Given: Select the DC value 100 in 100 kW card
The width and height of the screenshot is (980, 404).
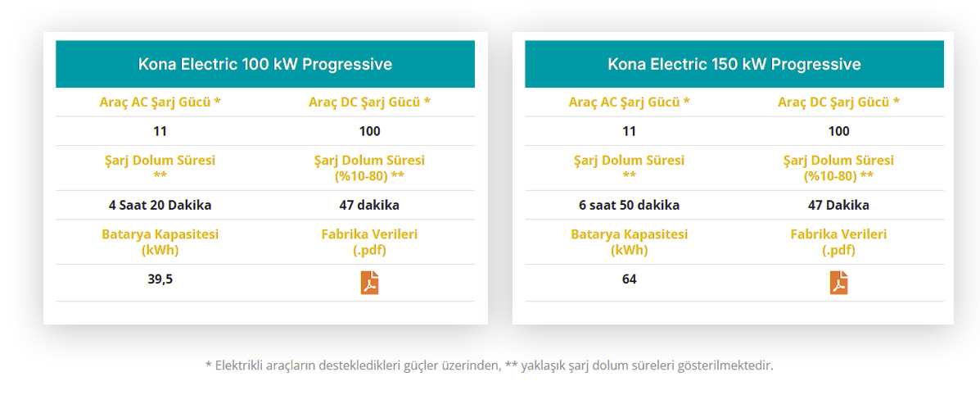Looking at the screenshot, I should point(369,131).
